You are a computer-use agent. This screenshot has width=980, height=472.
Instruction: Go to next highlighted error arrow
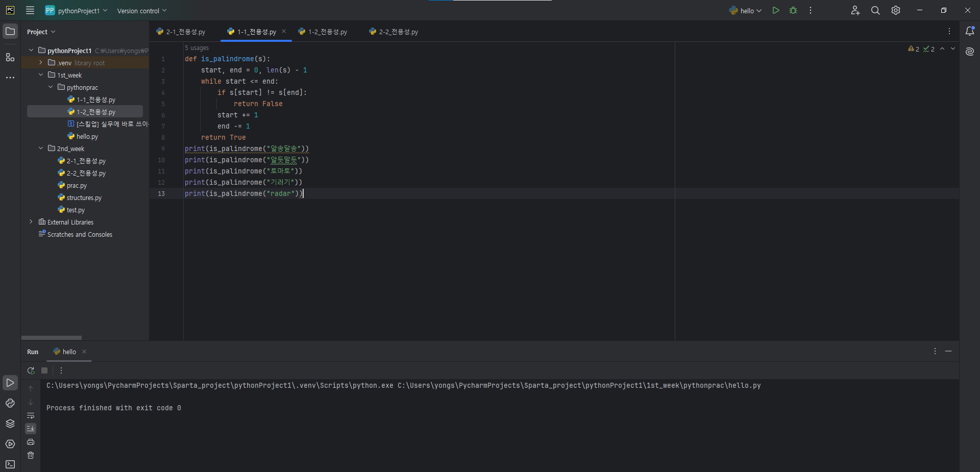953,48
